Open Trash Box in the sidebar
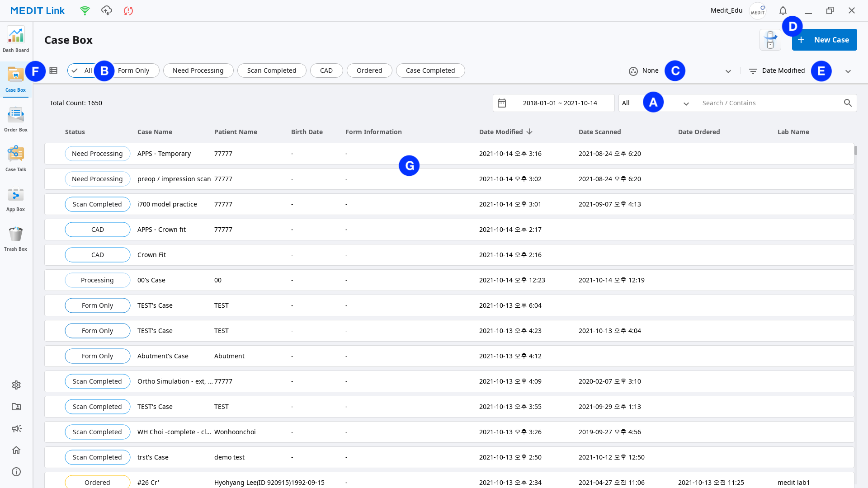Screen dimensions: 868x488 tap(16, 239)
